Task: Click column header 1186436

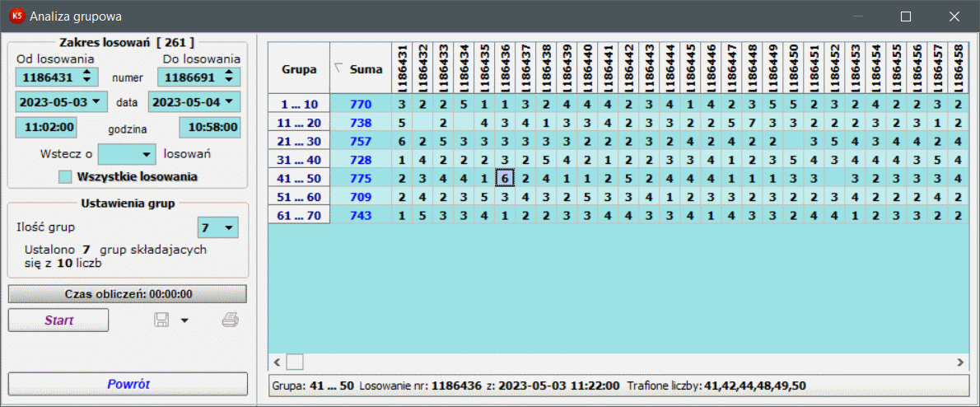Action: tap(504, 68)
